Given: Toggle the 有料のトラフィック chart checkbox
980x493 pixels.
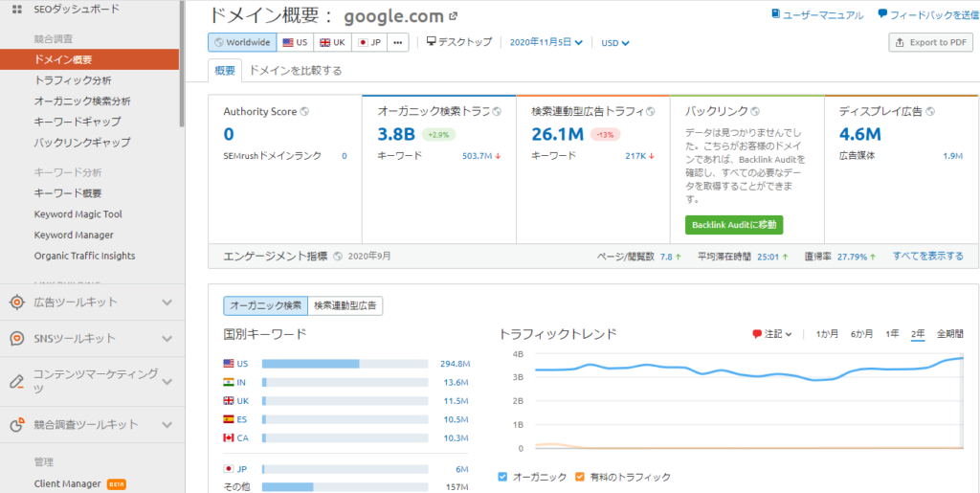Looking at the screenshot, I should tap(579, 477).
